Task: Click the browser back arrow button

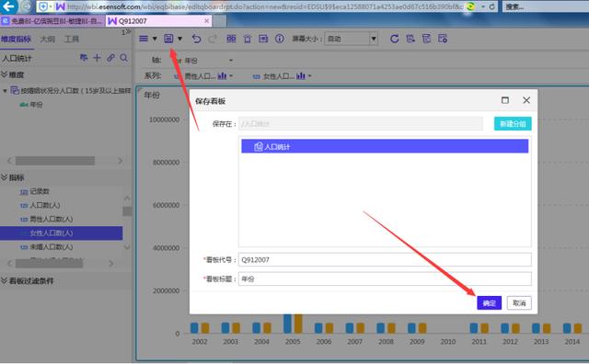Action: (8, 6)
